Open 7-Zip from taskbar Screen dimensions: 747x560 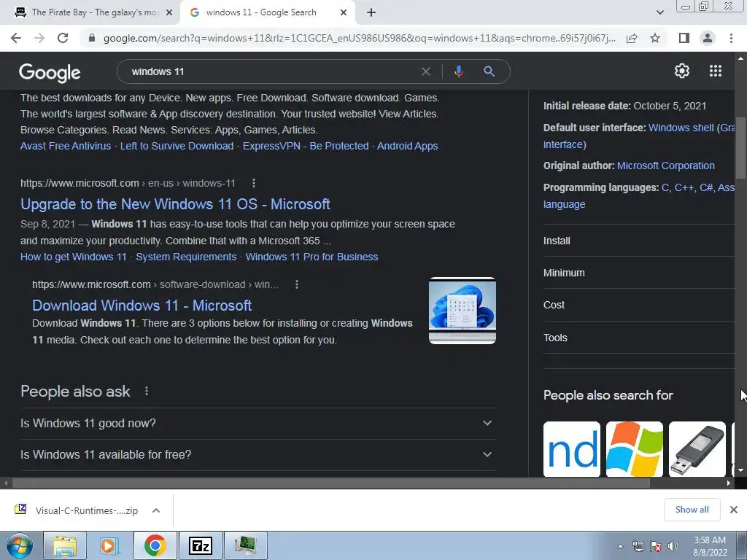click(x=200, y=545)
